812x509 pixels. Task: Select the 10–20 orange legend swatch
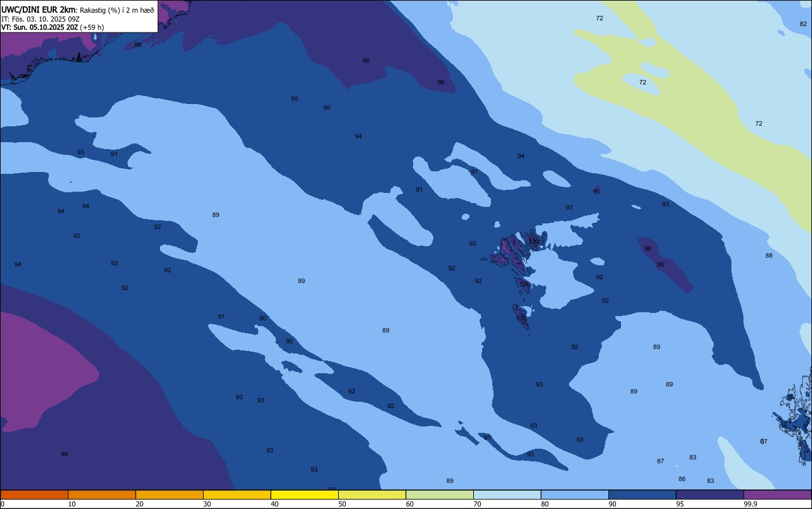(x=101, y=494)
